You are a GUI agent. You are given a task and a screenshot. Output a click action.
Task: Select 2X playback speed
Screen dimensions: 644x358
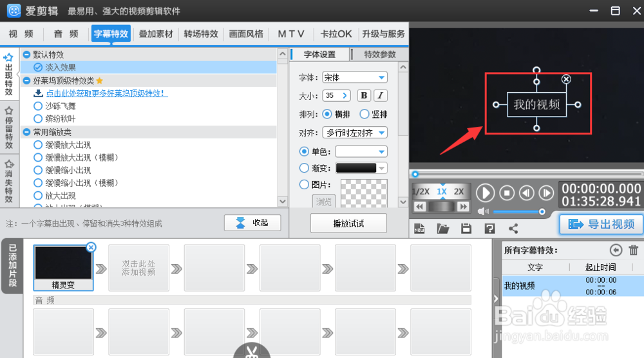459,192
